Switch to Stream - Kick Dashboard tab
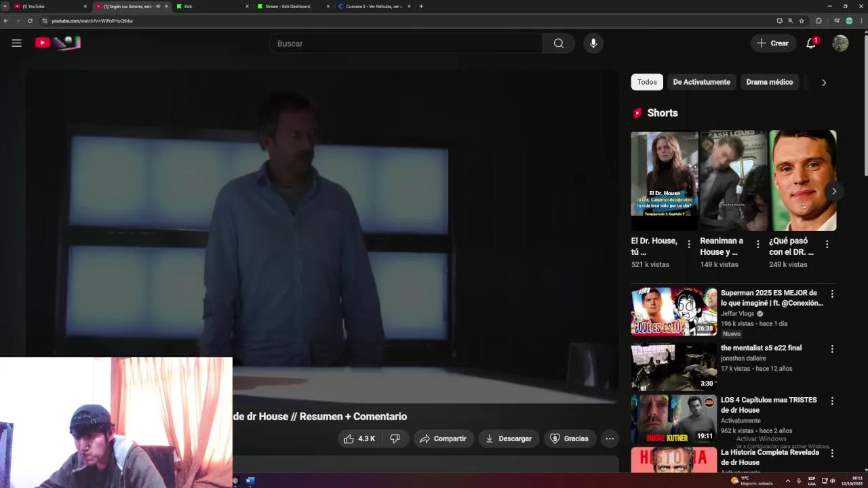 [x=292, y=6]
